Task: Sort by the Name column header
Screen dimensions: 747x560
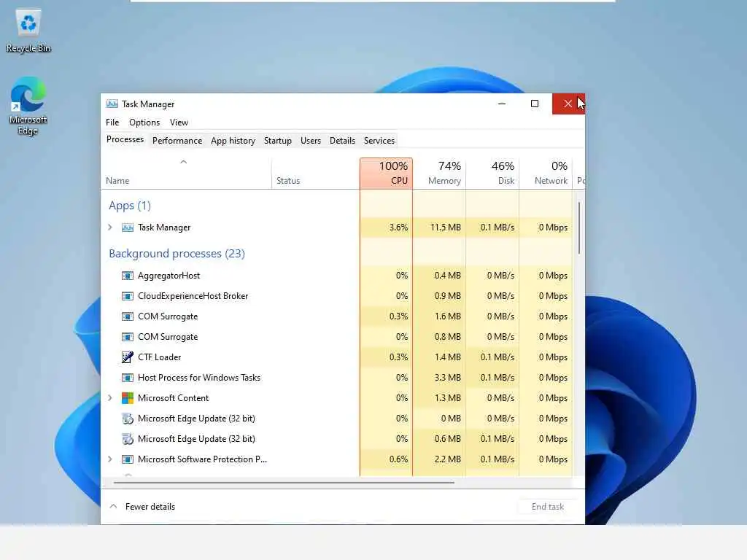Action: (x=186, y=174)
